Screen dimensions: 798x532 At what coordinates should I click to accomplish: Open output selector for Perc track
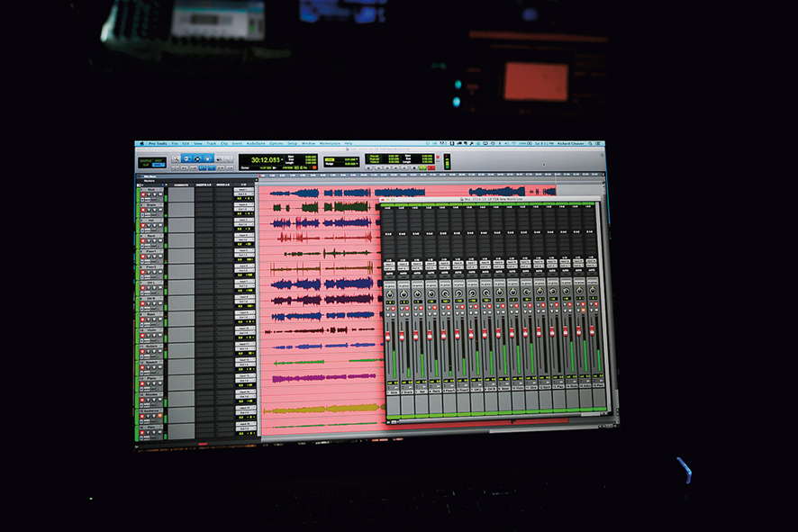(x=246, y=428)
